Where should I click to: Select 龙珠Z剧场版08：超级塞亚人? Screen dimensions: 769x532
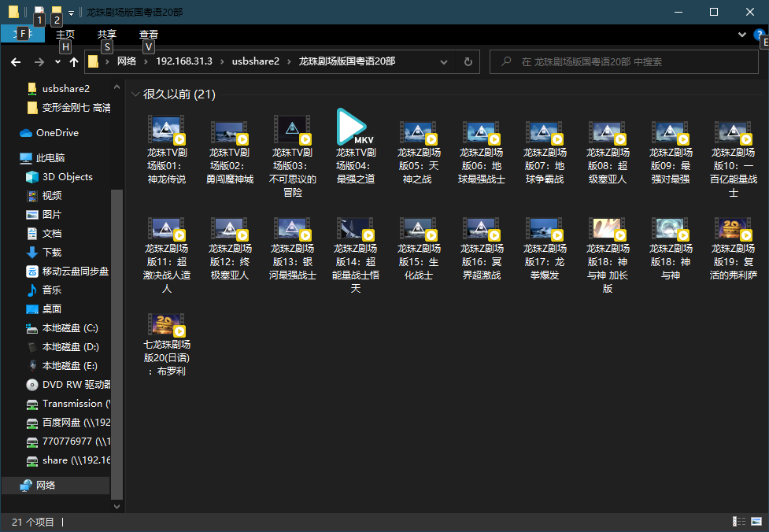coord(607,152)
